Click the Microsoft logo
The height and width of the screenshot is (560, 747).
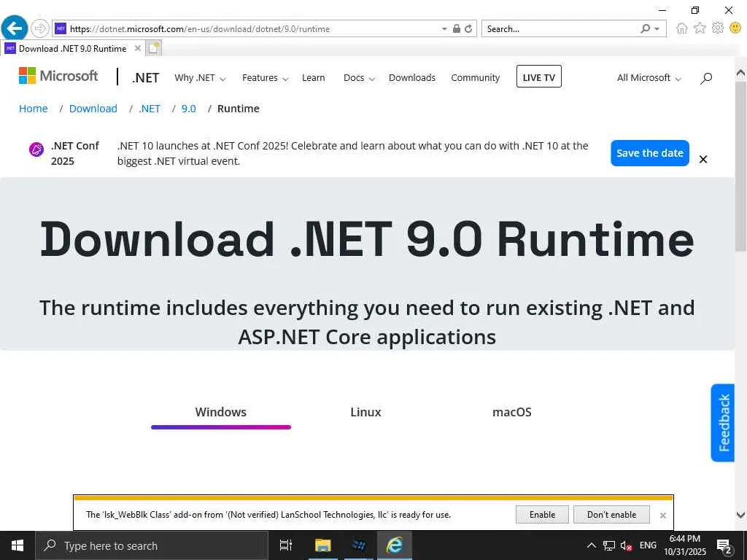58,76
